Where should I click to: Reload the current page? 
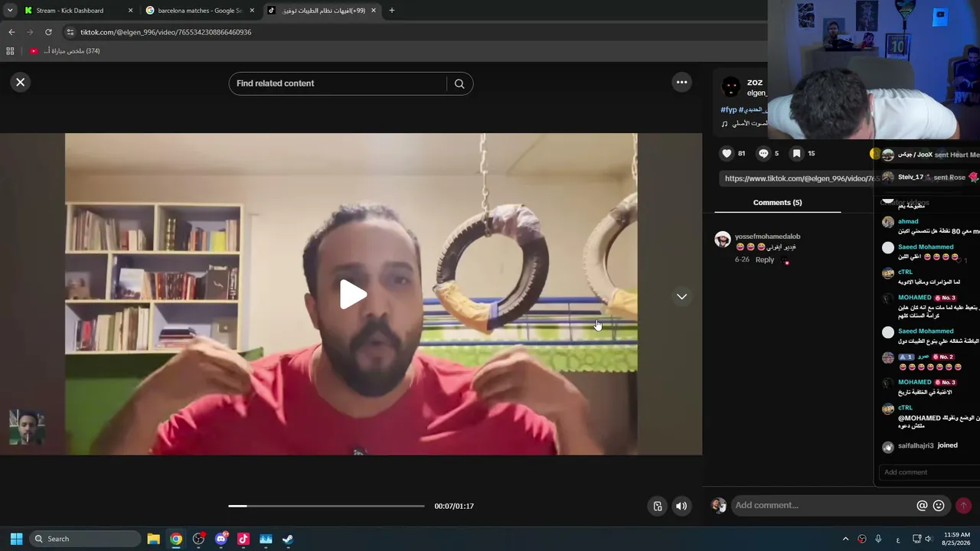click(48, 32)
